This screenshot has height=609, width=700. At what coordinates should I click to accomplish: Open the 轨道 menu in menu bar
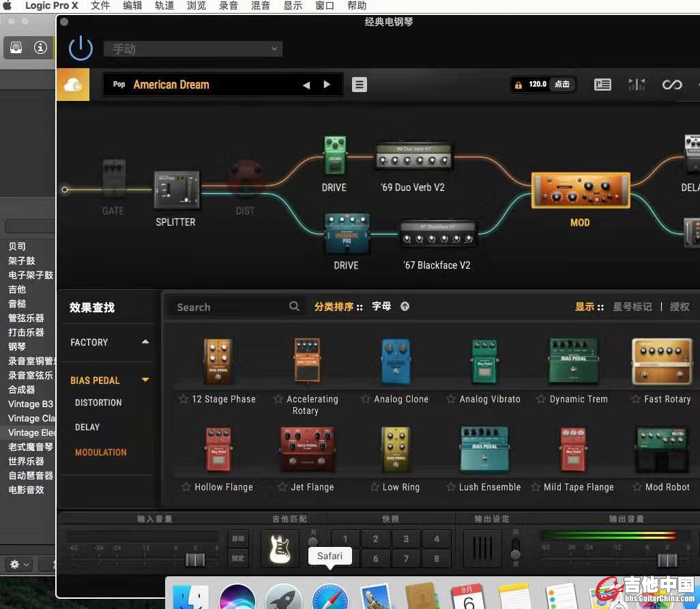pyautogui.click(x=164, y=6)
